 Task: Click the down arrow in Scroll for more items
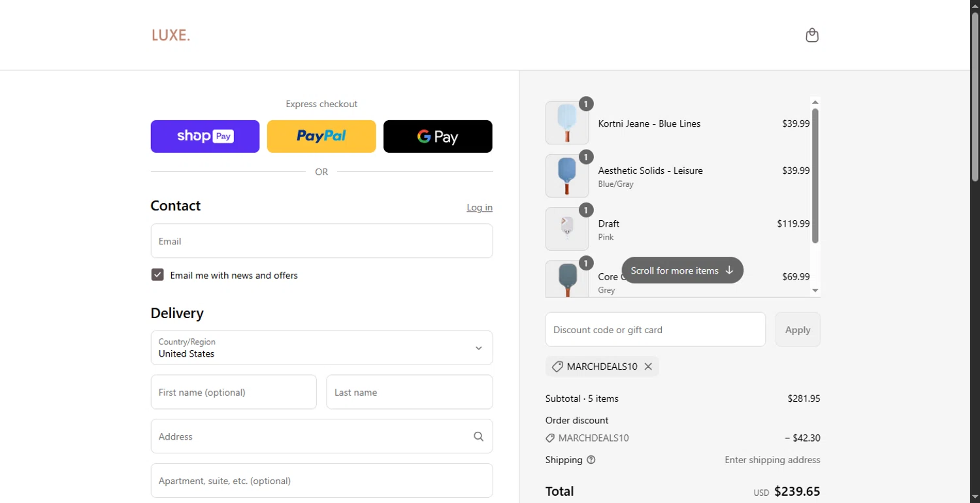tap(730, 270)
